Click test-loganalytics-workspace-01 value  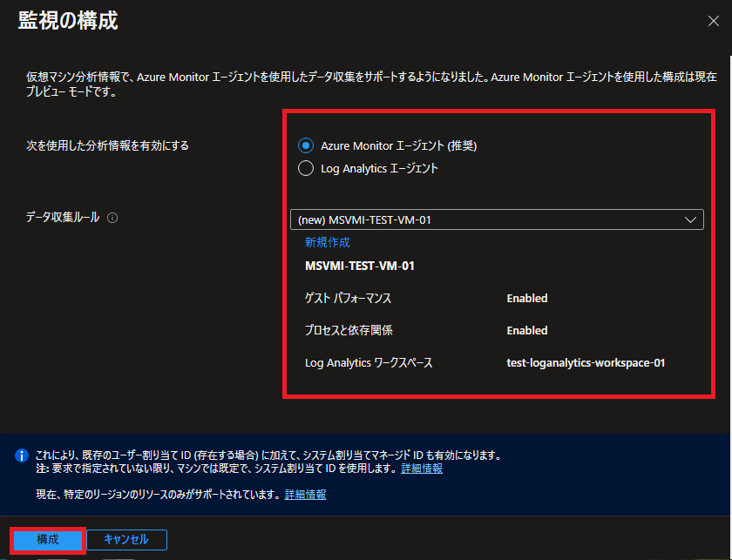pyautogui.click(x=586, y=362)
